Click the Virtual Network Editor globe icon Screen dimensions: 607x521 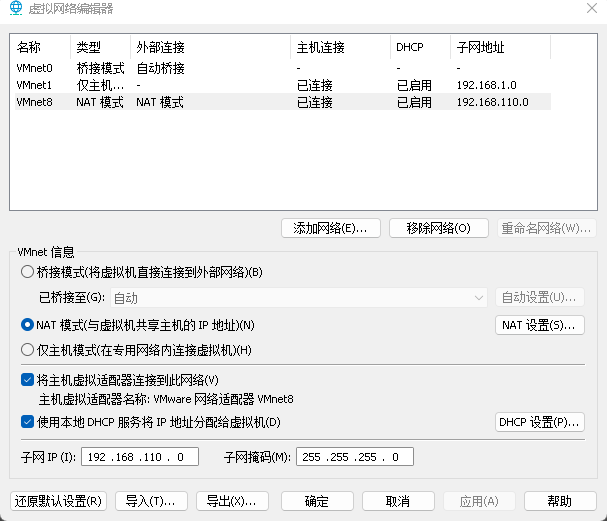tap(16, 8)
